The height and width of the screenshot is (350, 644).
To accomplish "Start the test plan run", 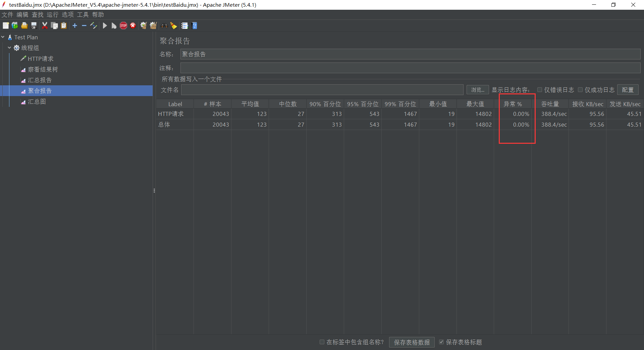I will pos(105,26).
